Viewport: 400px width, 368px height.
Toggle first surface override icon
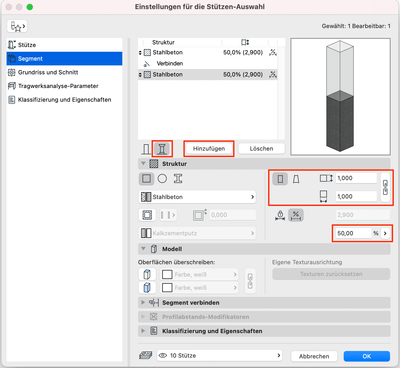pos(147,274)
